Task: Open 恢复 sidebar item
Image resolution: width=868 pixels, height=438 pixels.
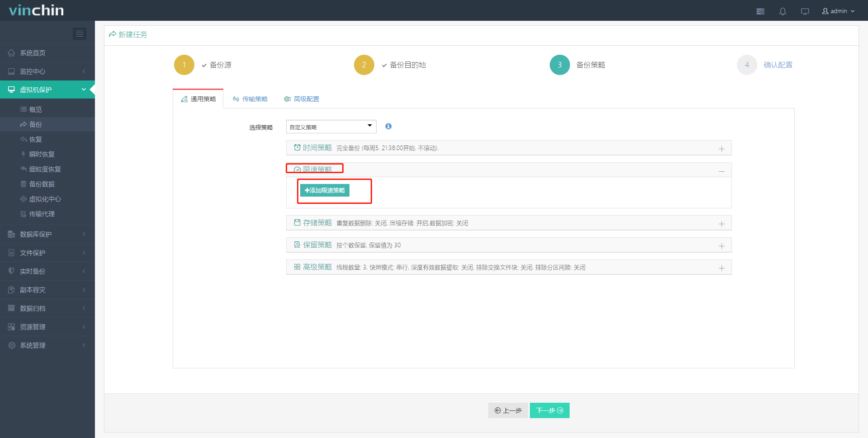Action: click(x=47, y=139)
